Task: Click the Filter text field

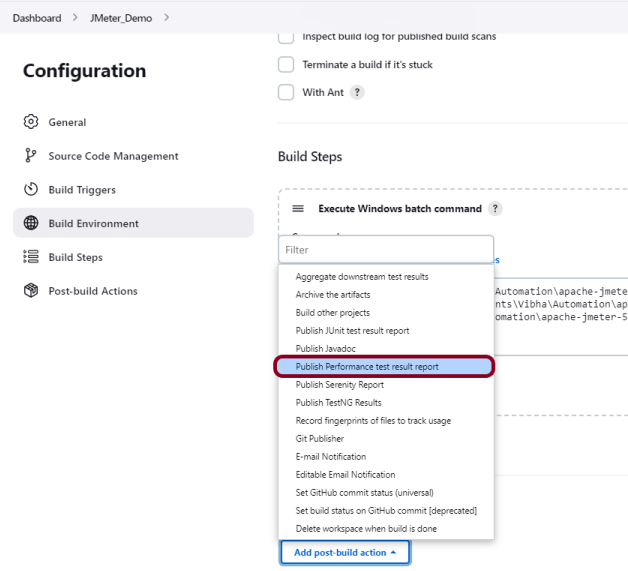Action: [385, 250]
